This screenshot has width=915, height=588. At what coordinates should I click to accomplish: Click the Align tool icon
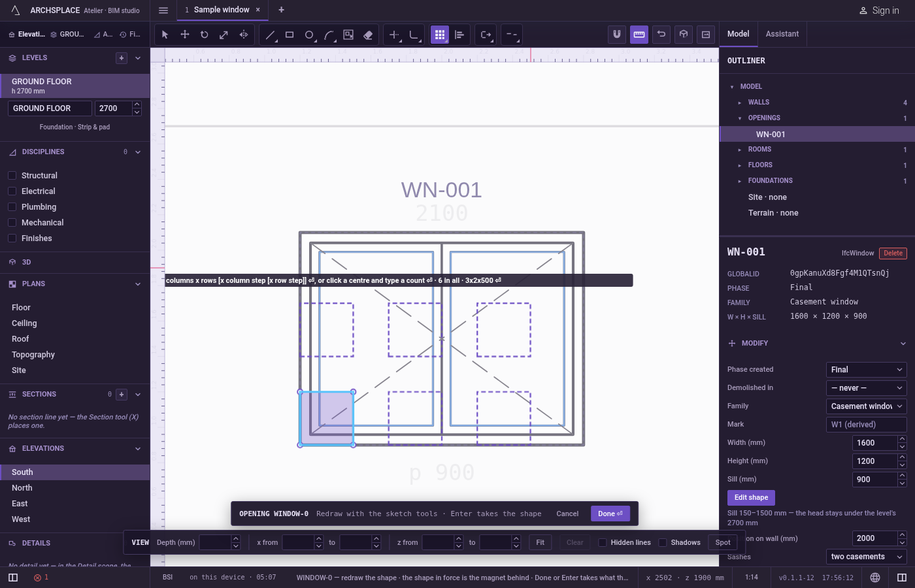tap(459, 35)
